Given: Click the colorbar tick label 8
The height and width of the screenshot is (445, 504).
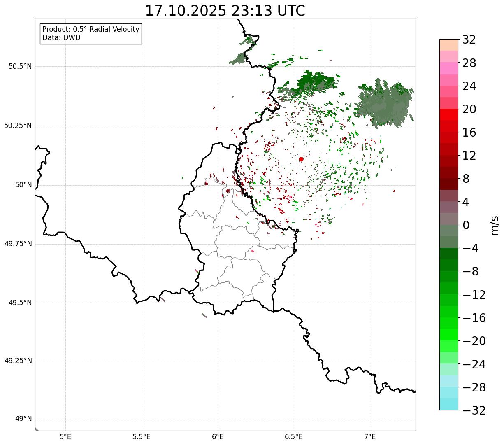Looking at the screenshot, I should point(466,179).
